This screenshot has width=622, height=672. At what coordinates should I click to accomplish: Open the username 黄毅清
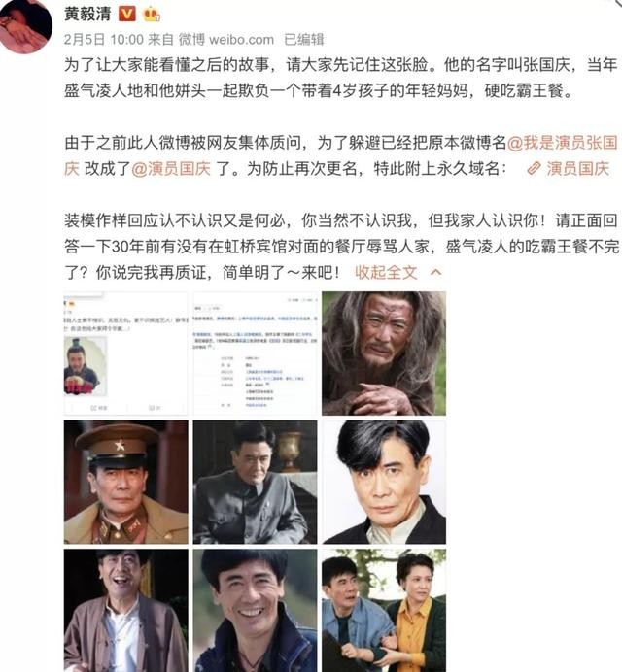click(x=87, y=14)
